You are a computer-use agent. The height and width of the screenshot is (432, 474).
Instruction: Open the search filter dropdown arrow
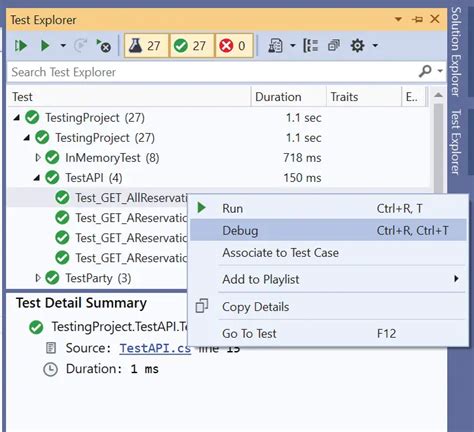(x=440, y=71)
